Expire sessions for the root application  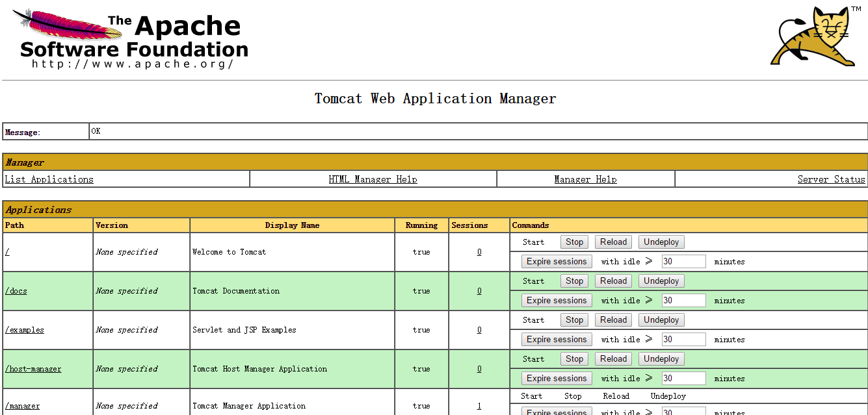(557, 262)
